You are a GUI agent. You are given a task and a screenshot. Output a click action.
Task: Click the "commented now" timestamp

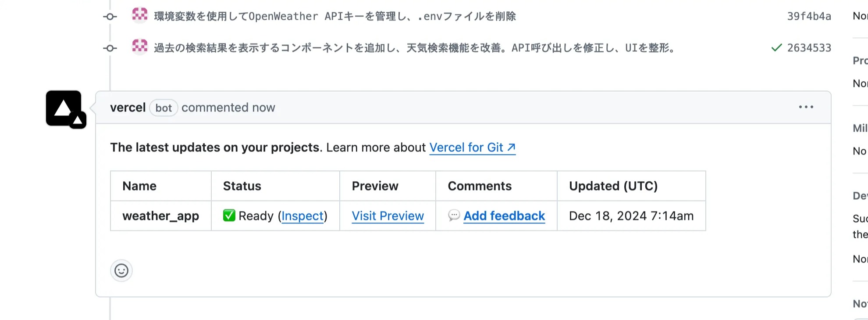point(228,108)
